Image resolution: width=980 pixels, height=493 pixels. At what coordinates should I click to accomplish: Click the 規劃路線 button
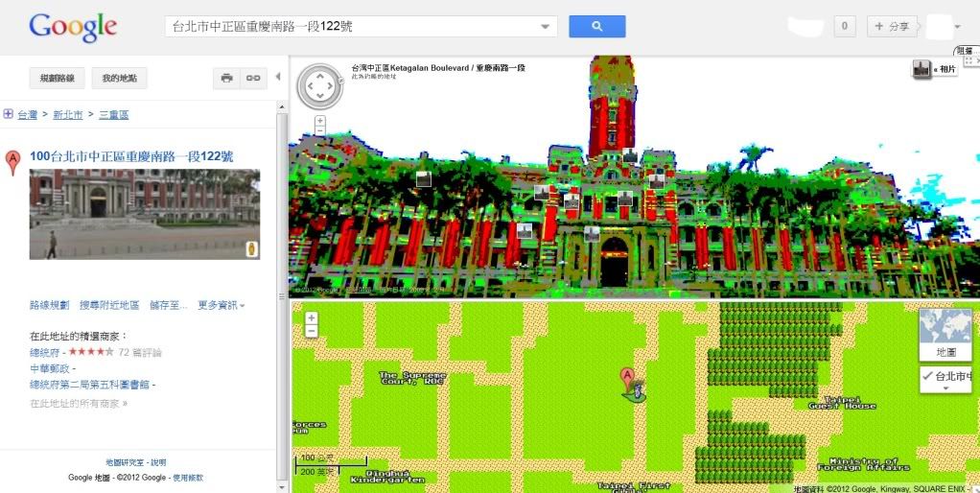57,78
